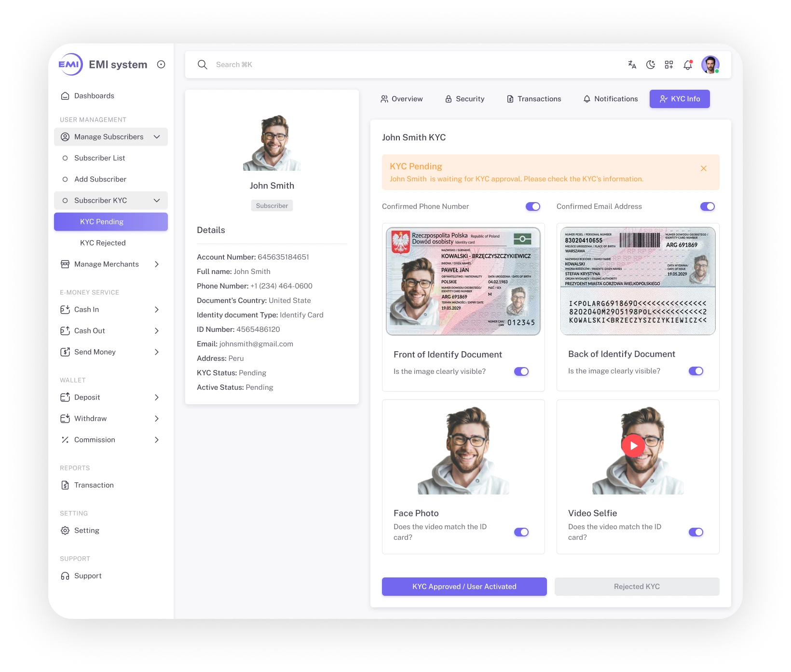The height and width of the screenshot is (672, 791).
Task: Click the Setting gear icon
Action: coord(65,531)
